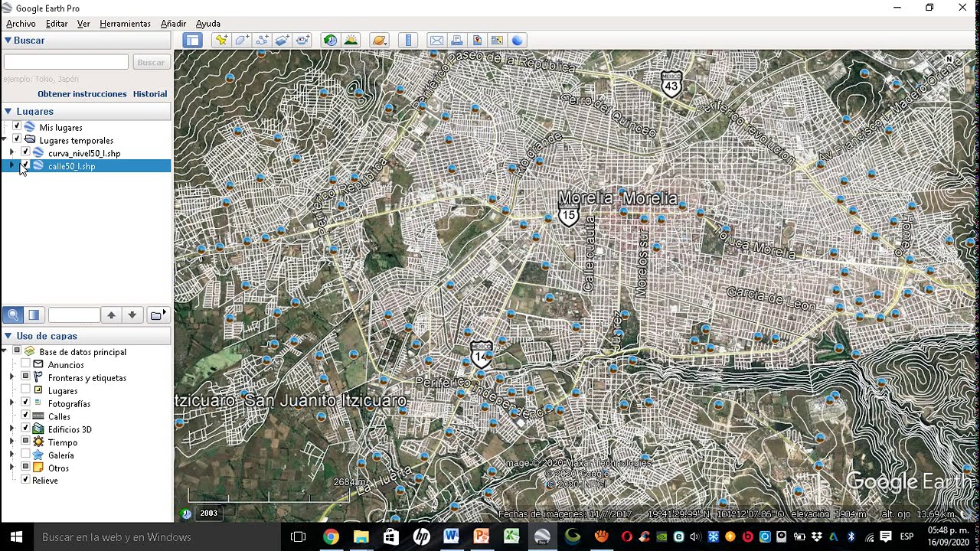Open the Ver menu
Image resolution: width=980 pixels, height=551 pixels.
[x=83, y=24]
